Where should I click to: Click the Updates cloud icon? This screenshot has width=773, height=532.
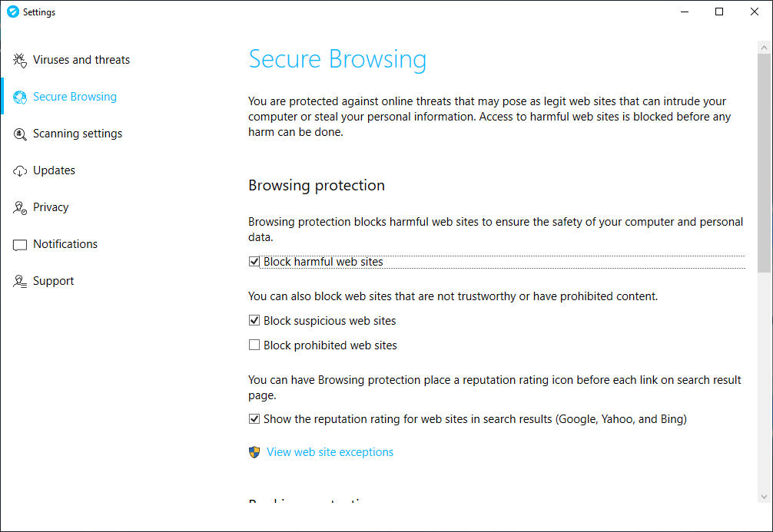[x=20, y=170]
